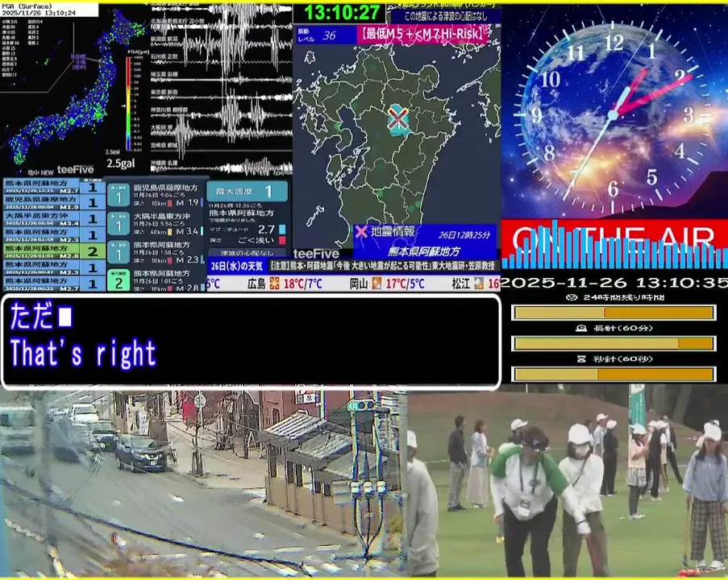Click the weather icon next to 岡山
728x580 pixels.
pyautogui.click(x=376, y=283)
